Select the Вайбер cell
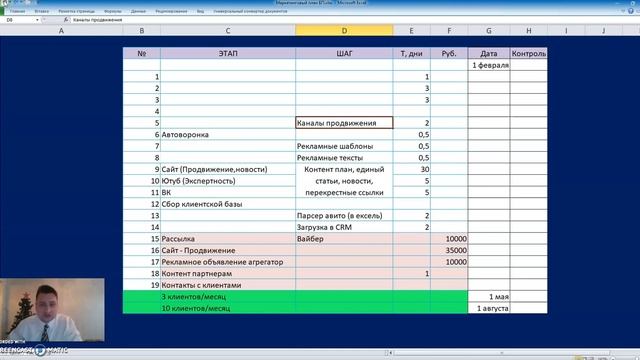The image size is (640, 360). pyautogui.click(x=344, y=239)
